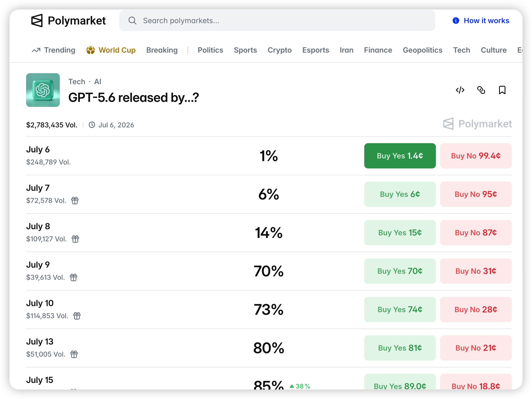Viewport: 532px width, 399px height.
Task: Copy market link with the chain icon
Action: coord(481,90)
